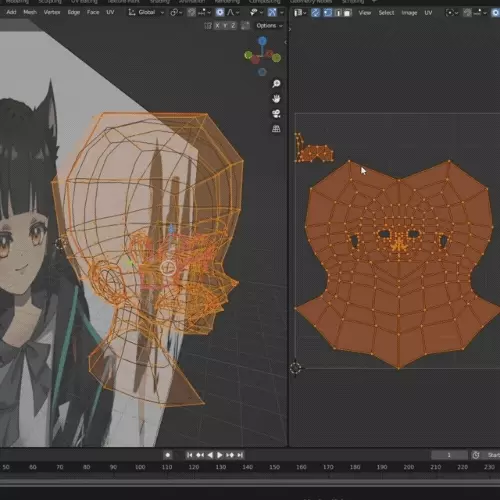Toggle Z axis mirror
Image resolution: width=500 pixels, height=500 pixels.
click(x=233, y=25)
